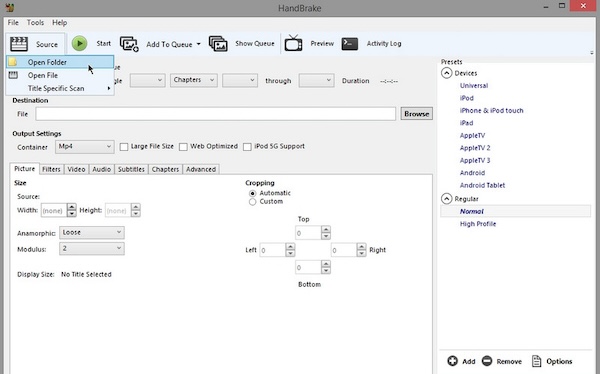The image size is (600, 374).
Task: Select the Android Tablet preset
Action: coord(482,185)
